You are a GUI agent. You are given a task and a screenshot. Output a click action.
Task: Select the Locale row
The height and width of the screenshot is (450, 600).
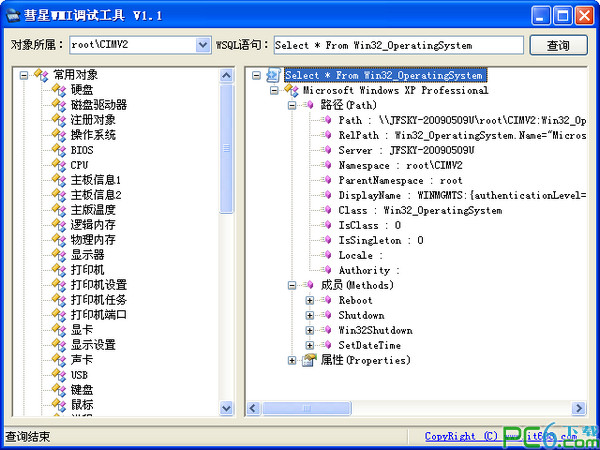361,255
